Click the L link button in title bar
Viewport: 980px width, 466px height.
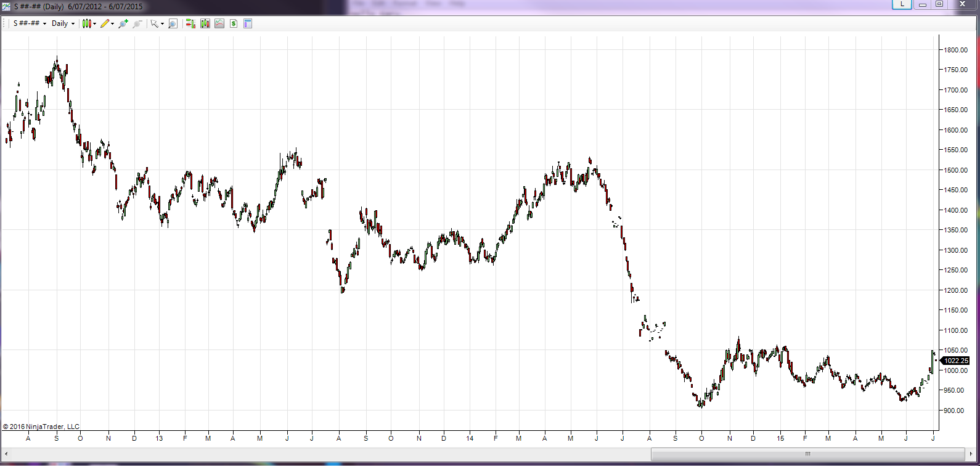(x=902, y=4)
